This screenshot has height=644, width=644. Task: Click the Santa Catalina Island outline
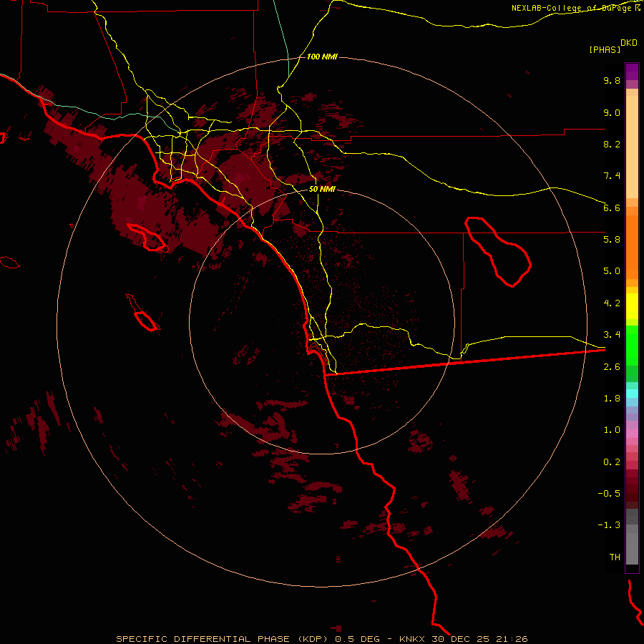tap(146, 238)
